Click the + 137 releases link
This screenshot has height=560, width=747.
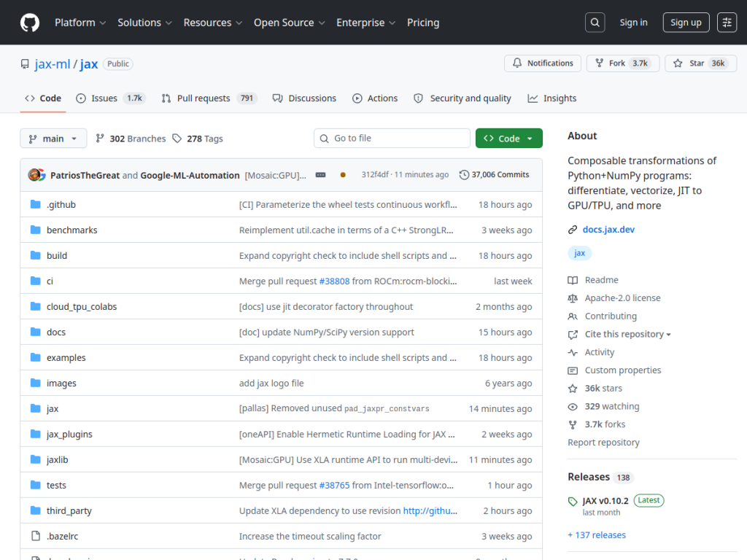(x=597, y=535)
